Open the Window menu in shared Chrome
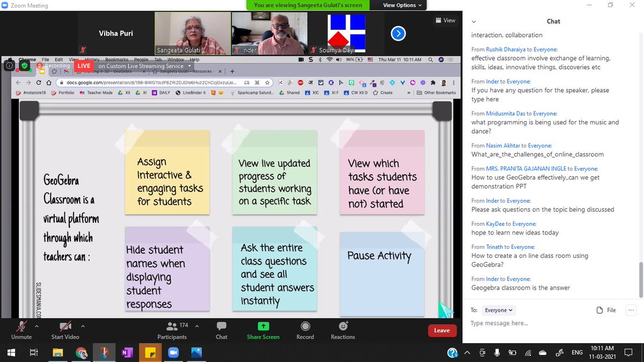The height and width of the screenshot is (362, 644). point(175,60)
